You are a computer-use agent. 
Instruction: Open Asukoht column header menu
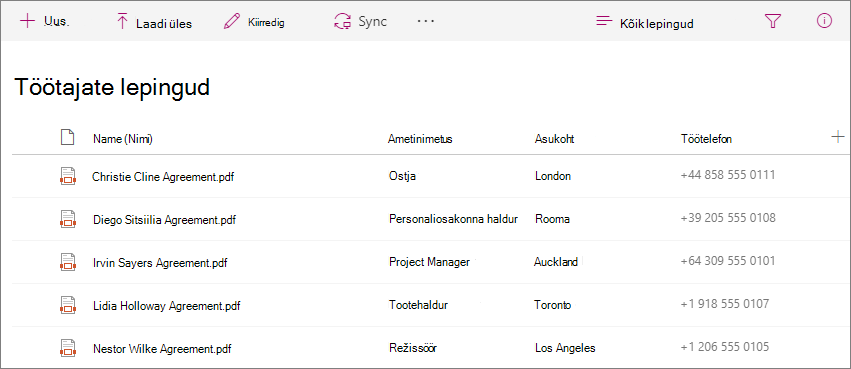(x=554, y=139)
